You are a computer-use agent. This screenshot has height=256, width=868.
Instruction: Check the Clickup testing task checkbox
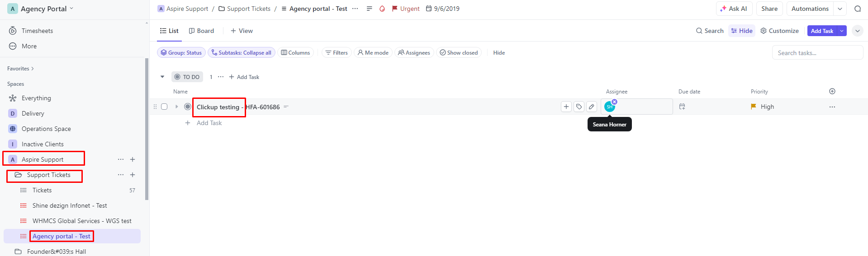pos(164,107)
